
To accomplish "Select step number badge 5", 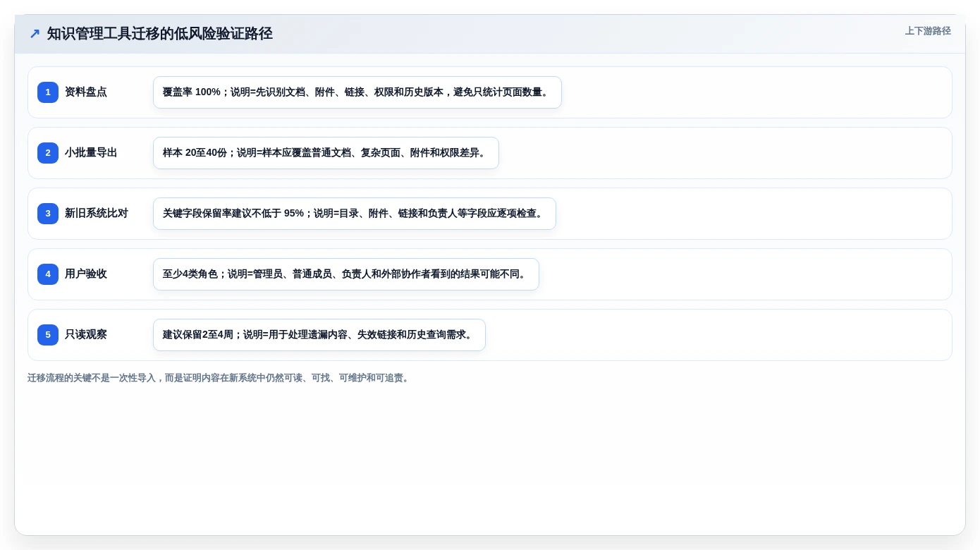I will [48, 335].
